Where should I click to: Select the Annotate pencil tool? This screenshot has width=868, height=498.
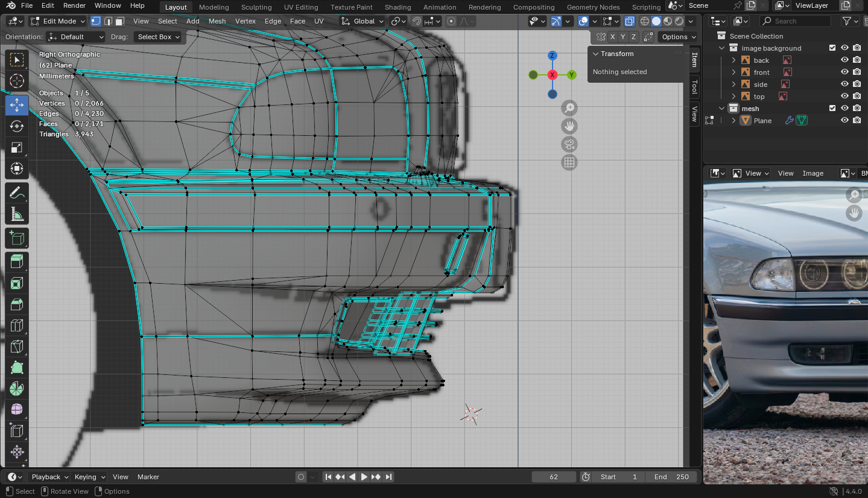coord(17,193)
